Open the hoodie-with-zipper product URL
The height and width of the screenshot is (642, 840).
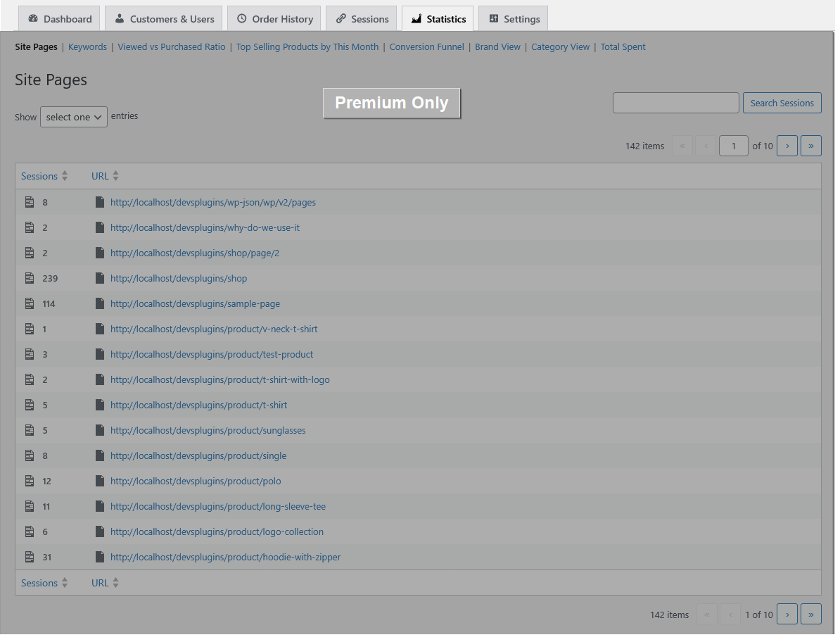(225, 558)
